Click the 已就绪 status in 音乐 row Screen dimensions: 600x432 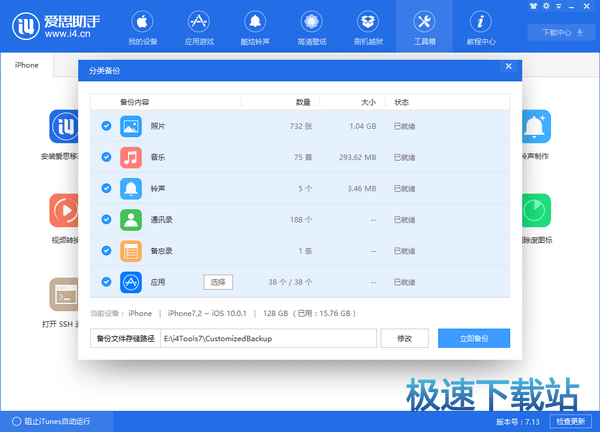click(x=404, y=157)
